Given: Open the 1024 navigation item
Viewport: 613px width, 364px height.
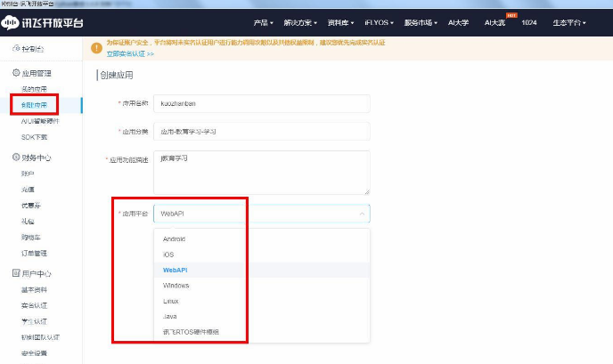Looking at the screenshot, I should pos(529,22).
